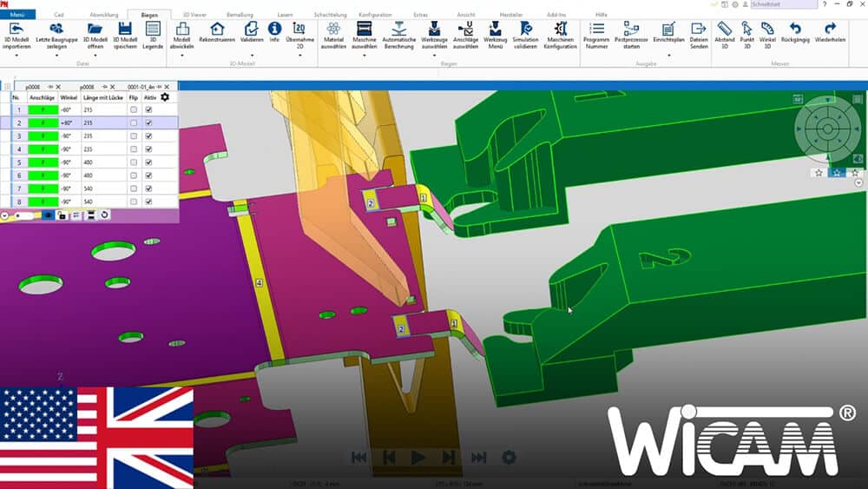Switch to the 3D Viewer ribbon tab
Screen dimensions: 868x489
coord(194,15)
